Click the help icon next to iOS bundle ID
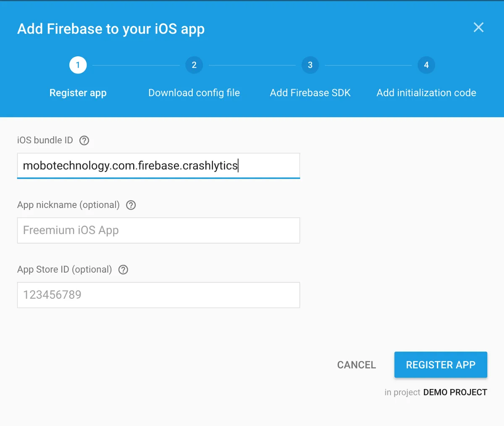 pyautogui.click(x=84, y=140)
